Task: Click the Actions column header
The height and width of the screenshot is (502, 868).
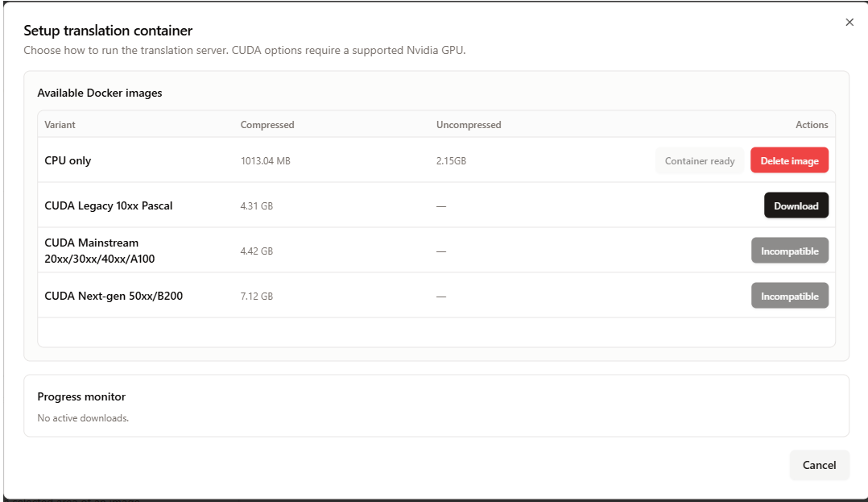Action: point(812,124)
